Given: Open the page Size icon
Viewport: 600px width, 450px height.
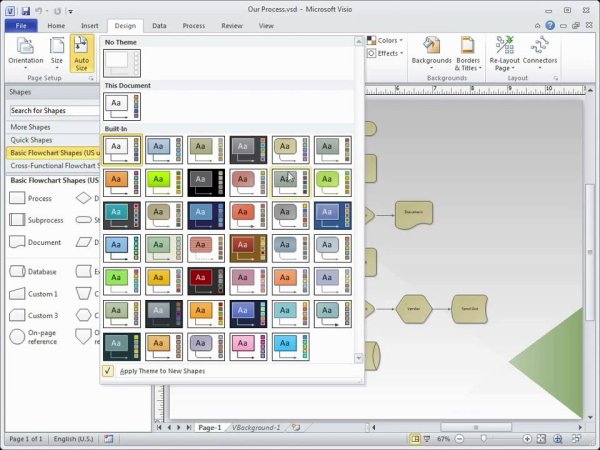Looking at the screenshot, I should point(57,53).
